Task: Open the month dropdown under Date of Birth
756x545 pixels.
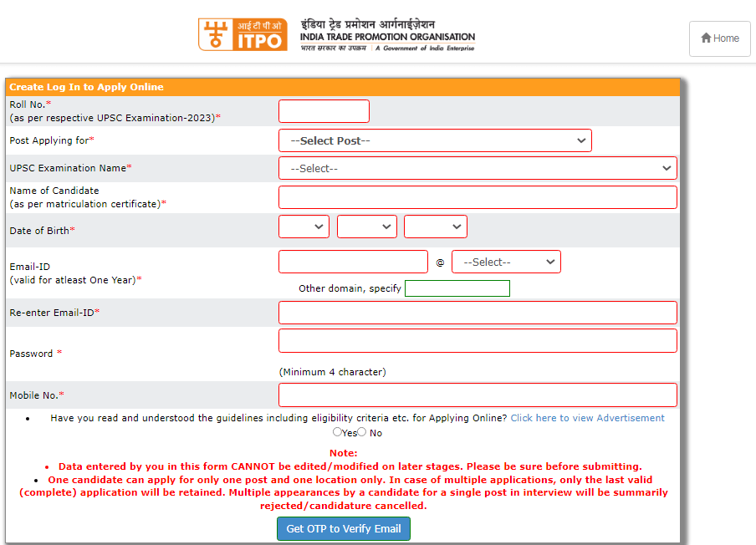Action: [366, 227]
